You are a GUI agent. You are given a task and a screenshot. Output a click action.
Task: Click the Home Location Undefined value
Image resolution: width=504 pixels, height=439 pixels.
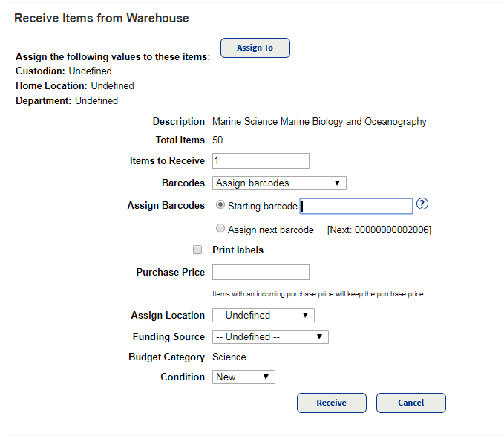[x=113, y=85]
